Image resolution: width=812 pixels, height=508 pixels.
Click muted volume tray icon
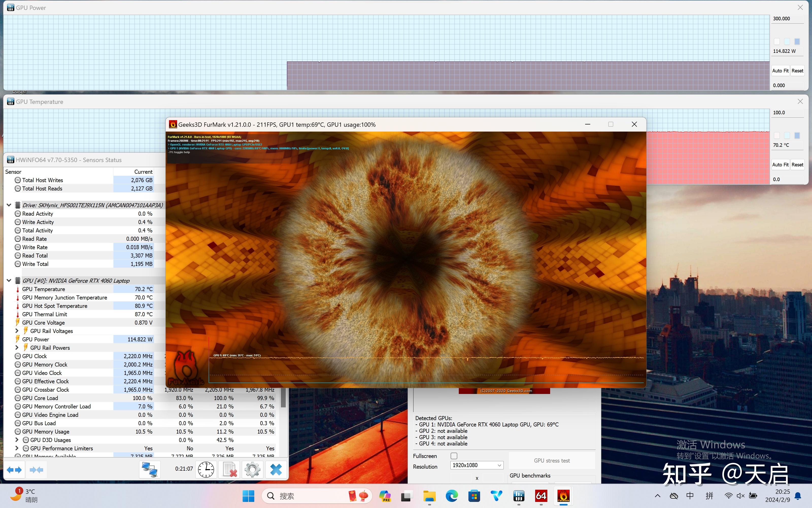pyautogui.click(x=740, y=496)
